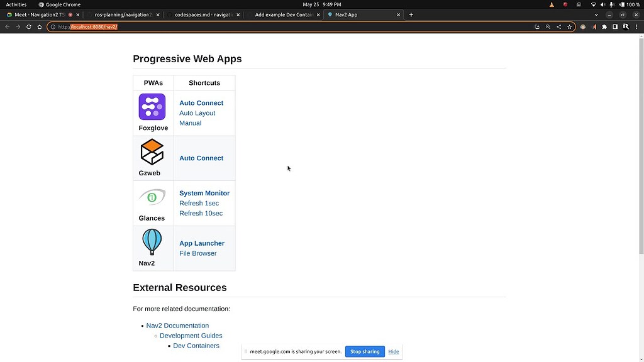Open the Google Chrome app menu
Screen dimensions: 644x362
click(60, 4)
